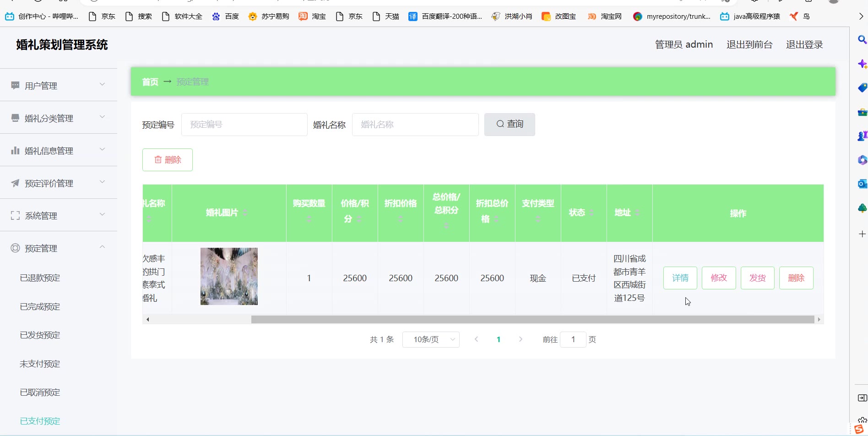Image resolution: width=868 pixels, height=436 pixels.
Task: Click the row 删除 button
Action: 796,278
